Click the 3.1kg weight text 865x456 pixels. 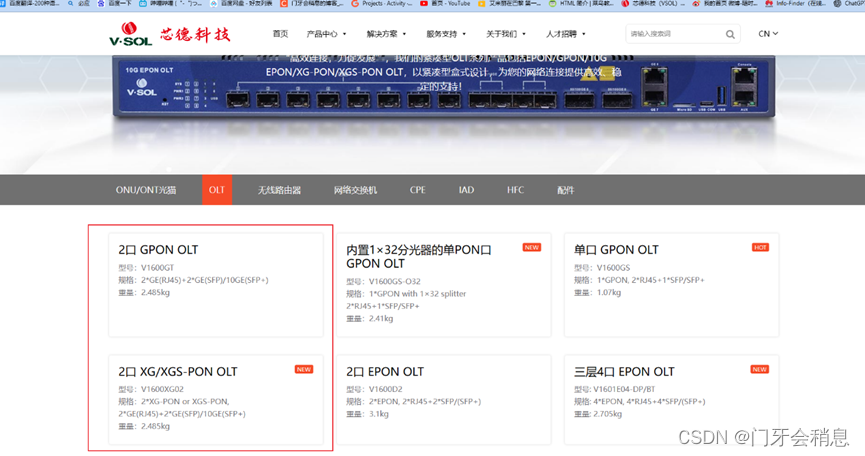(x=378, y=414)
